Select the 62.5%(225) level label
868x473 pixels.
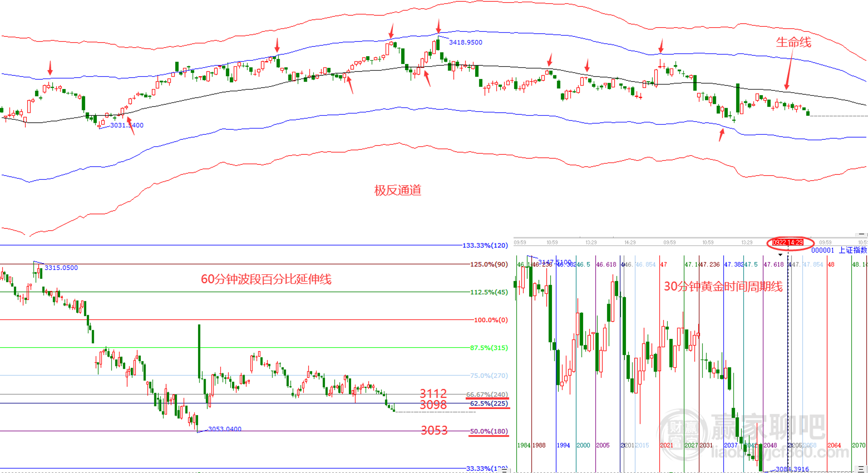coord(489,404)
